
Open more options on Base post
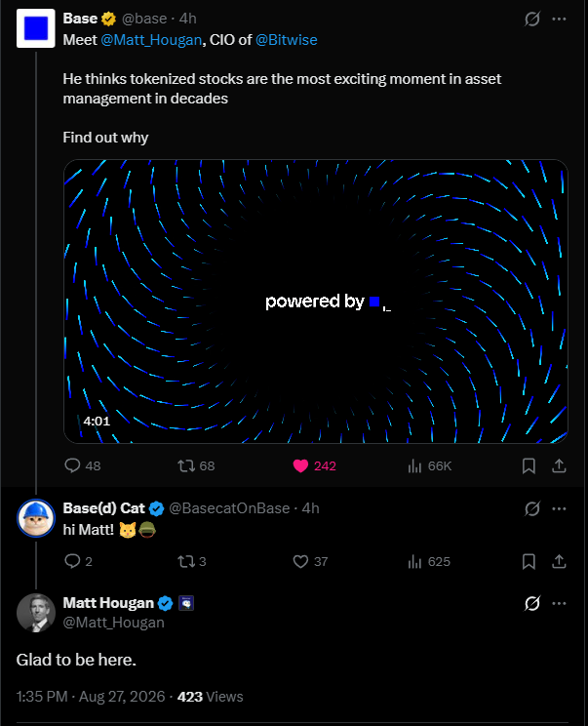tap(559, 19)
